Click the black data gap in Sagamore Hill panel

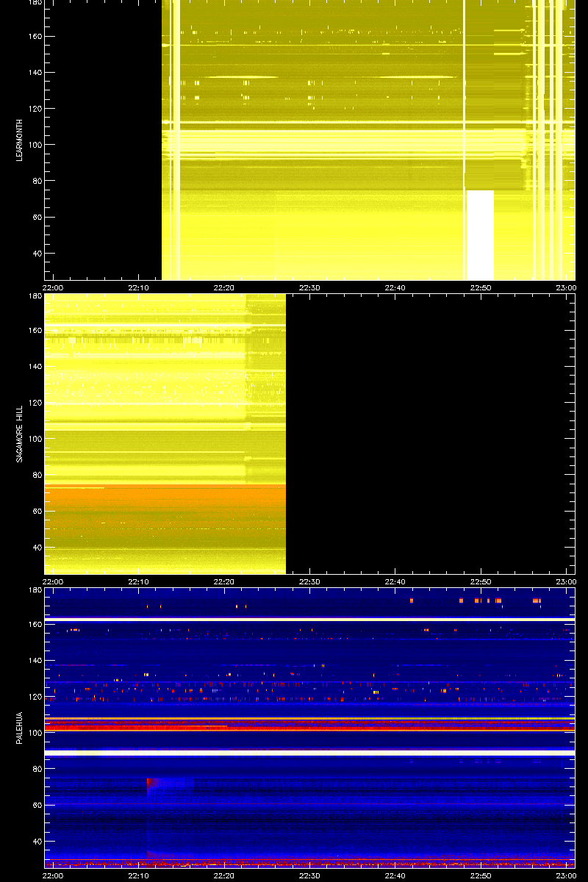pyautogui.click(x=430, y=434)
